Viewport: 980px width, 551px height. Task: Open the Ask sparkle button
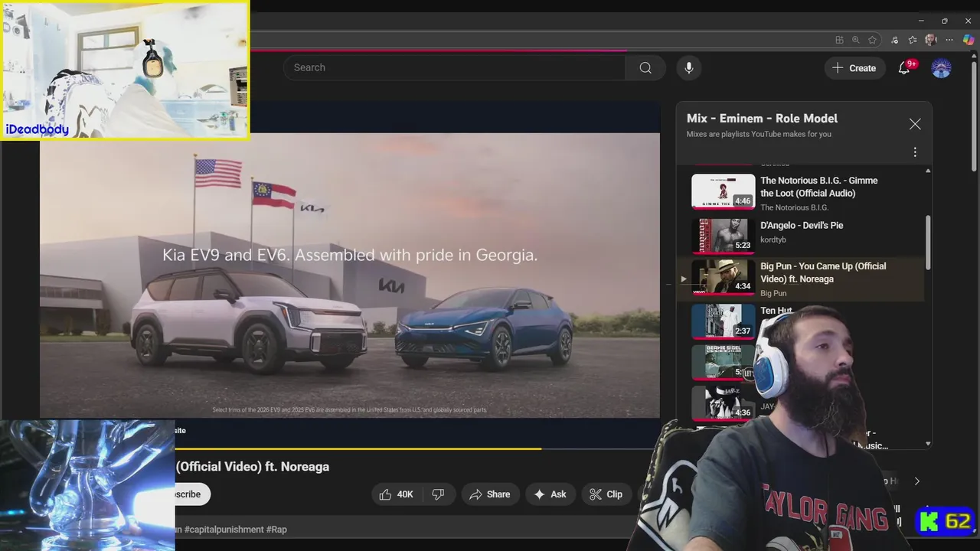click(550, 494)
